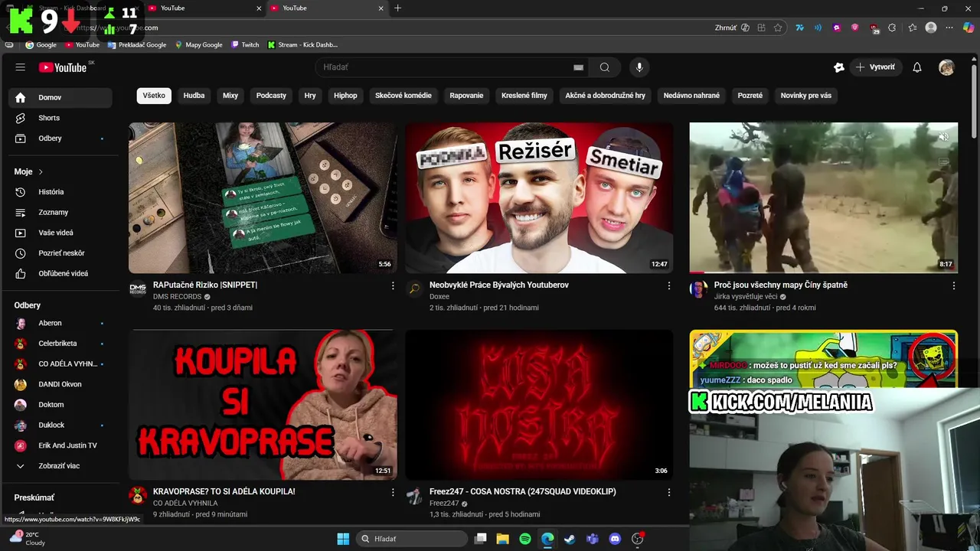Open Neobvyklé Práce Bývalých Youtuberov thumbnail

(539, 197)
